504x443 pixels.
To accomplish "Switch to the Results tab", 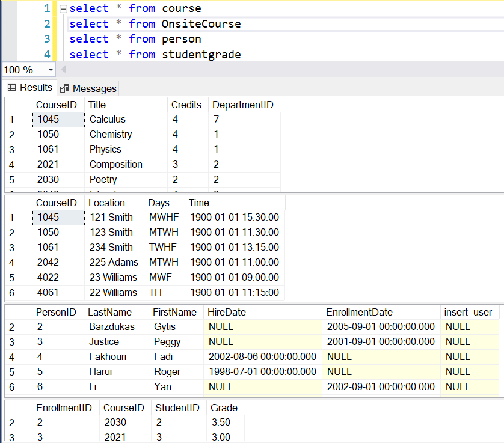I will (x=30, y=87).
